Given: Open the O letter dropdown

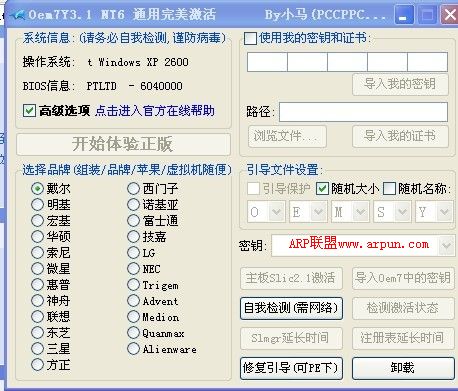Looking at the screenshot, I should point(276,211).
